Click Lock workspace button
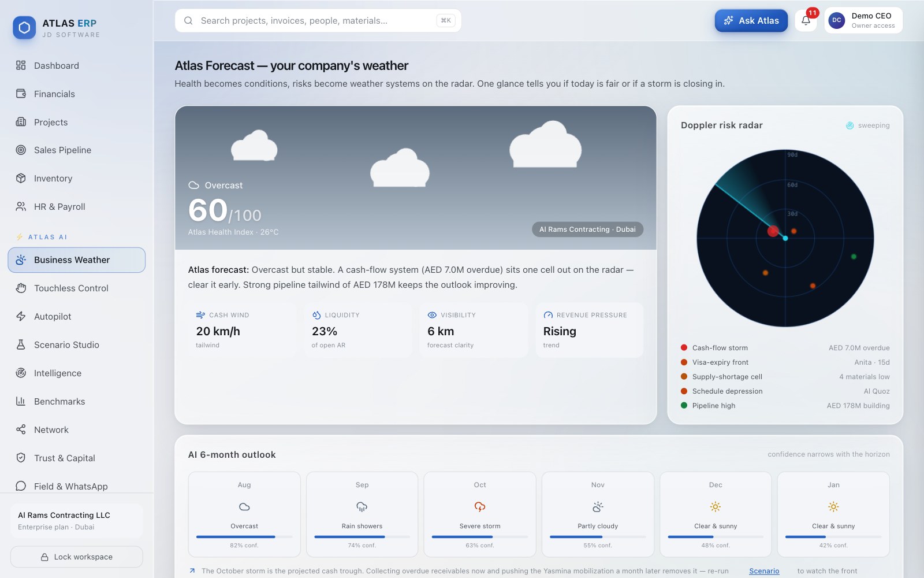Screen dimensions: 924x578 [x=77, y=557]
